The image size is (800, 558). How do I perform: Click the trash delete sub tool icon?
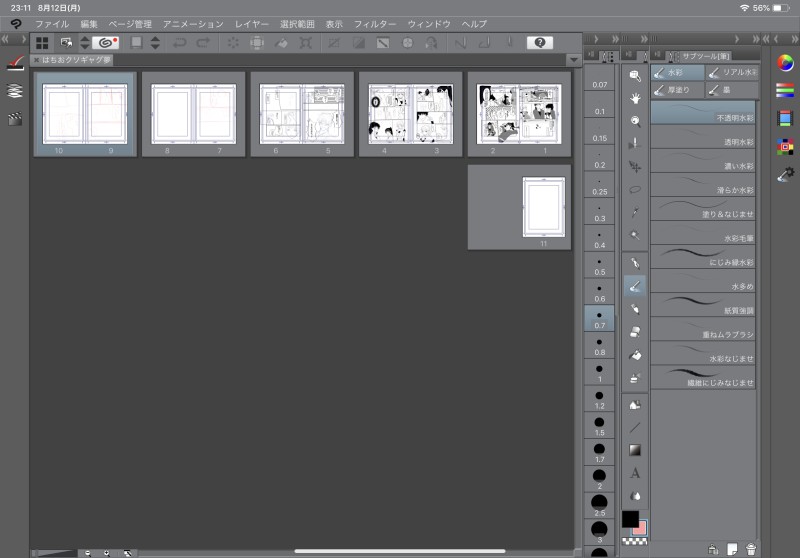751,549
